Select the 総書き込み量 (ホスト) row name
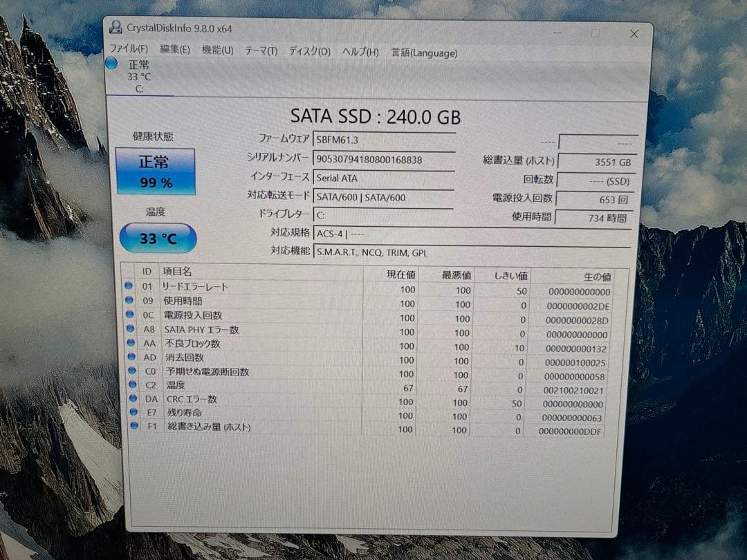 coord(209,427)
